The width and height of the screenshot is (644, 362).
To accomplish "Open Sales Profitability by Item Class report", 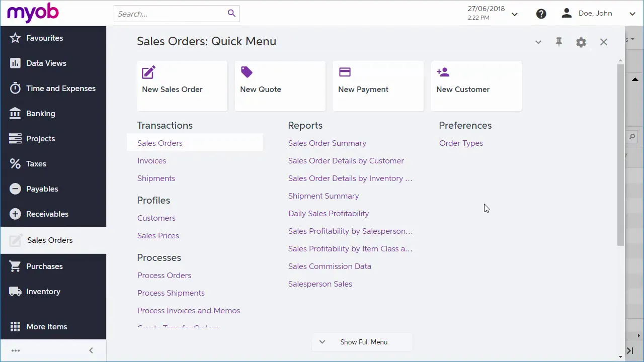I will 350,249.
